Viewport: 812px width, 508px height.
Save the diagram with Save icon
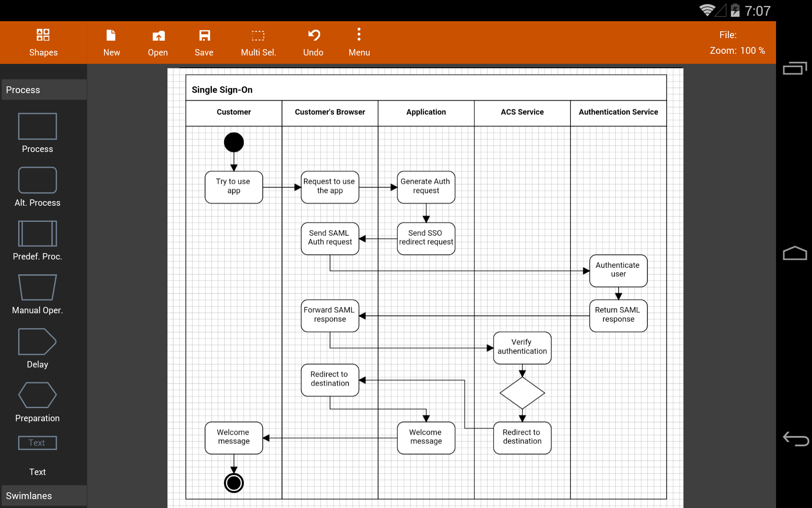[204, 36]
